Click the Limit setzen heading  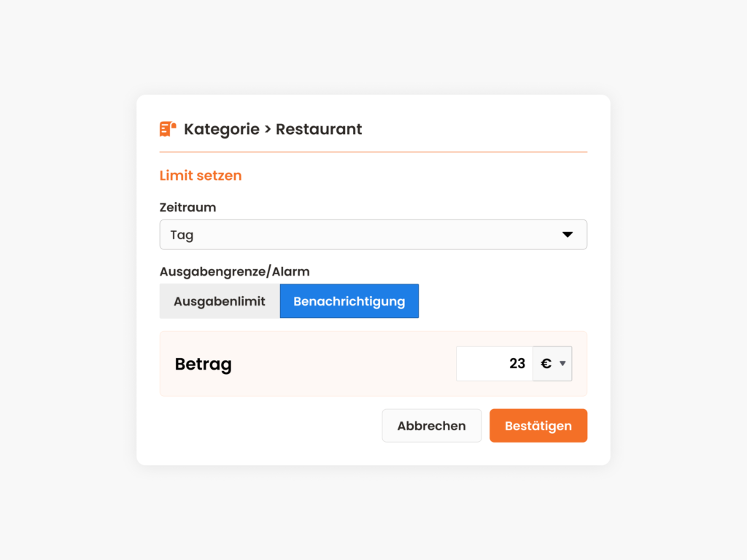point(201,175)
